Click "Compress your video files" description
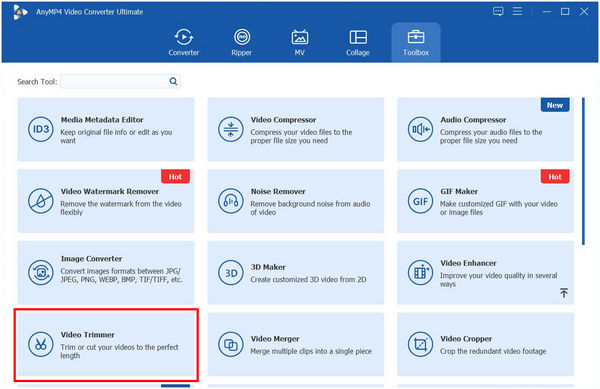The height and width of the screenshot is (389, 600). click(x=301, y=136)
